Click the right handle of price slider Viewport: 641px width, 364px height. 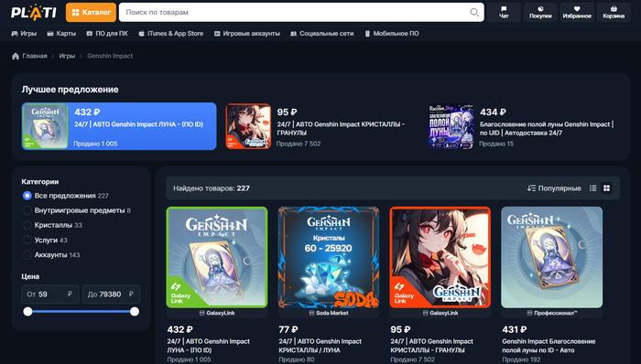[135, 312]
